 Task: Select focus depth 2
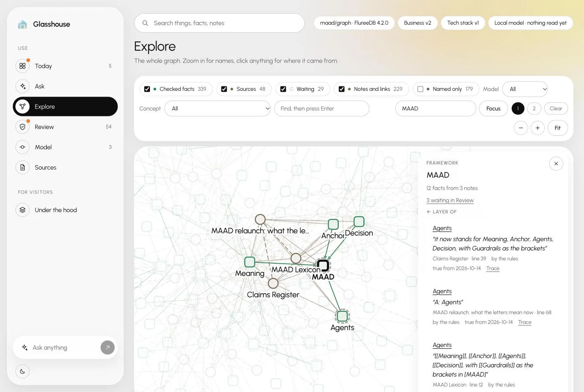[534, 108]
